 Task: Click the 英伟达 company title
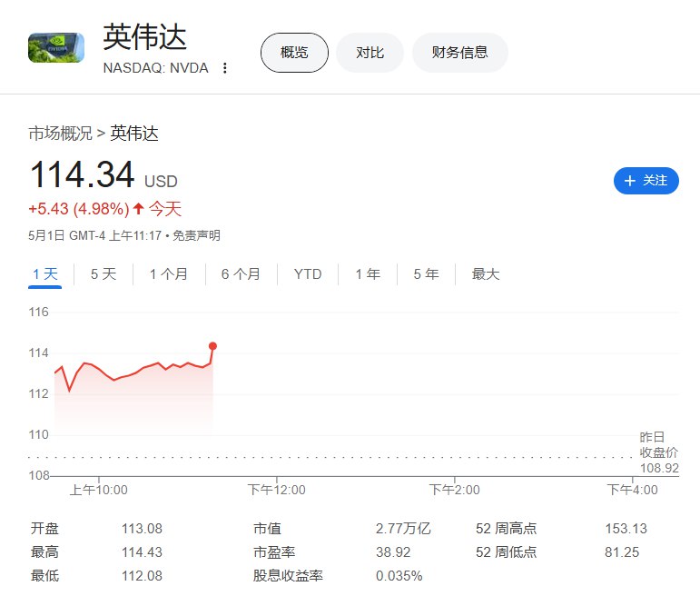point(144,37)
